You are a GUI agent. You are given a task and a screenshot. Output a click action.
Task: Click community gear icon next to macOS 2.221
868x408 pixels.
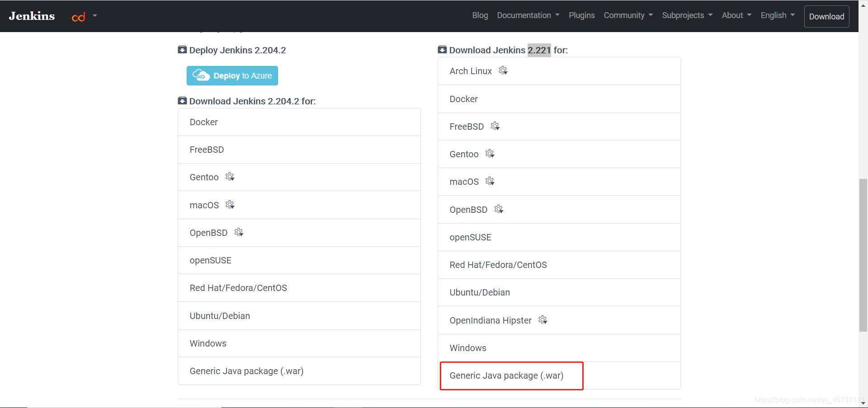pos(490,181)
